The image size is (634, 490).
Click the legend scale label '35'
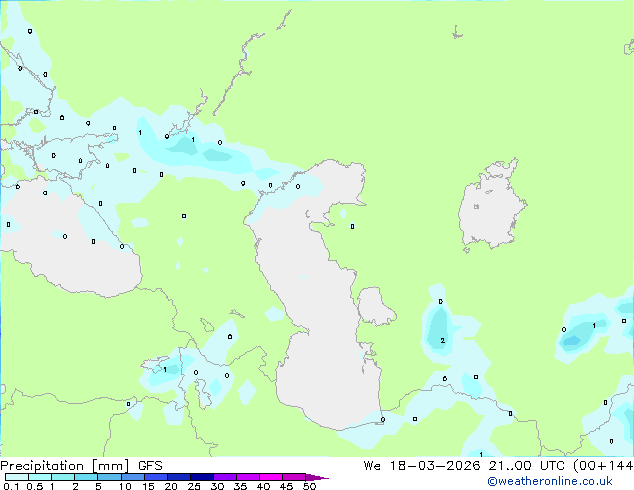tap(240, 486)
